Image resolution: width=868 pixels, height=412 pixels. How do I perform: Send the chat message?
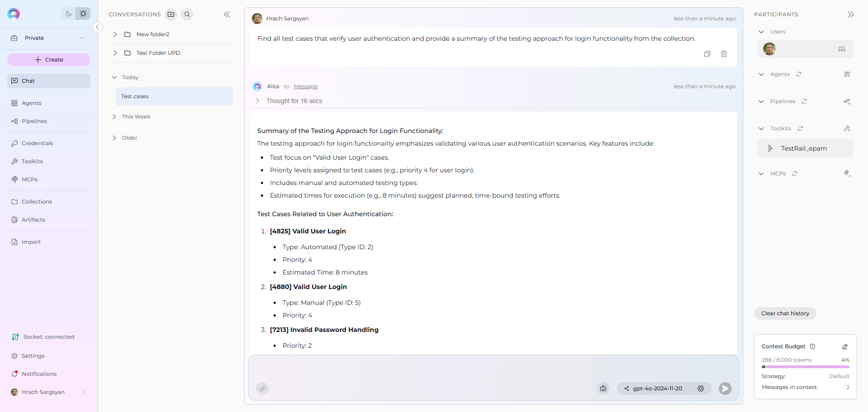[725, 388]
